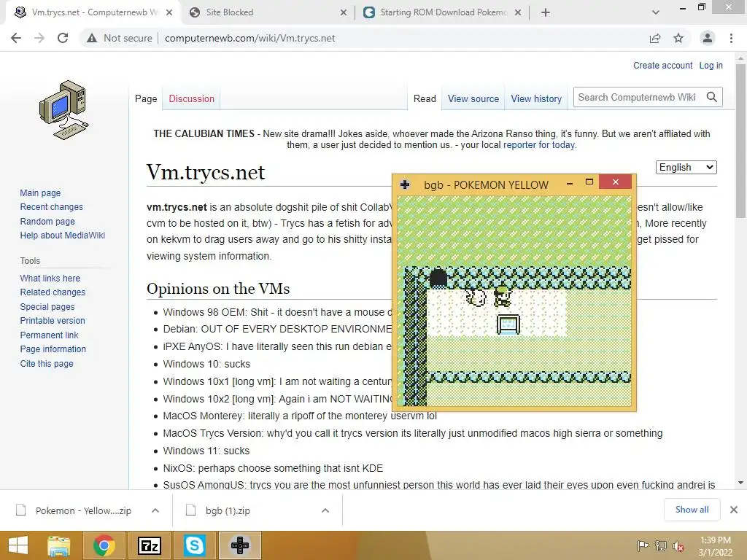Image resolution: width=747 pixels, height=560 pixels.
Task: Click the browser forward arrow
Action: (x=39, y=38)
